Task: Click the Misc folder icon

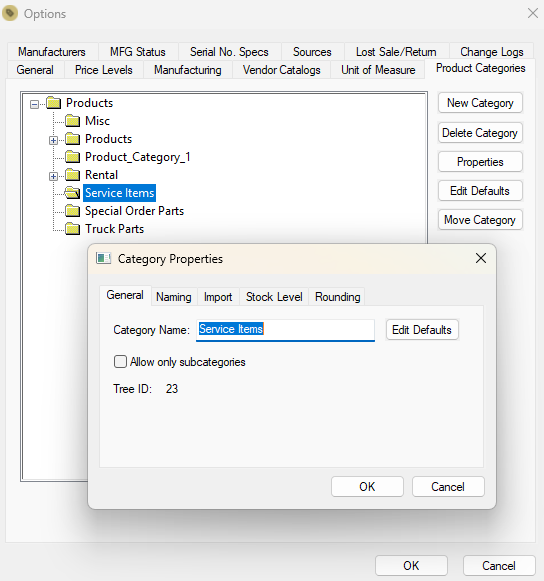Action: pos(72,121)
